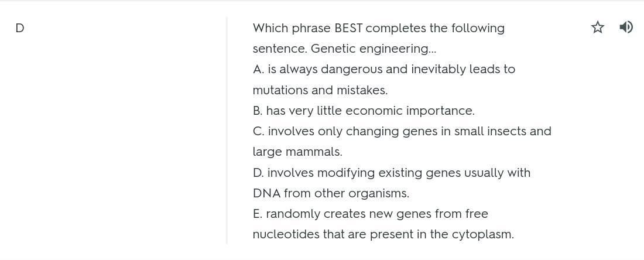Click the "large mammals." text line
Screen dimensions: 644x260
click(x=297, y=152)
